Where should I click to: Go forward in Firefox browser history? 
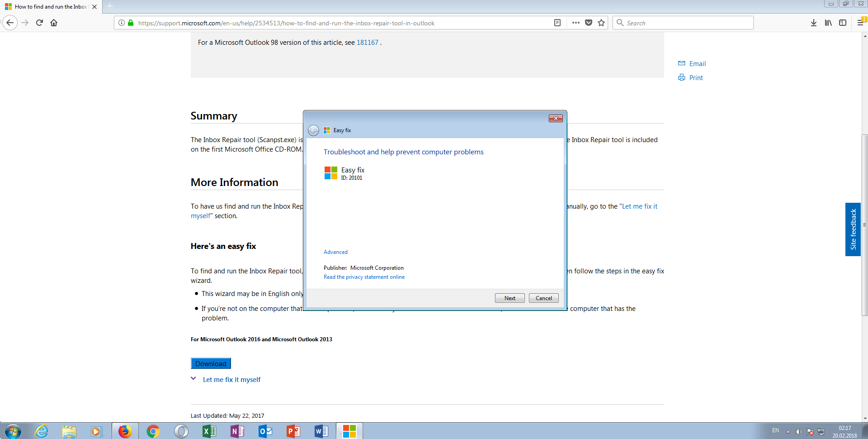25,23
